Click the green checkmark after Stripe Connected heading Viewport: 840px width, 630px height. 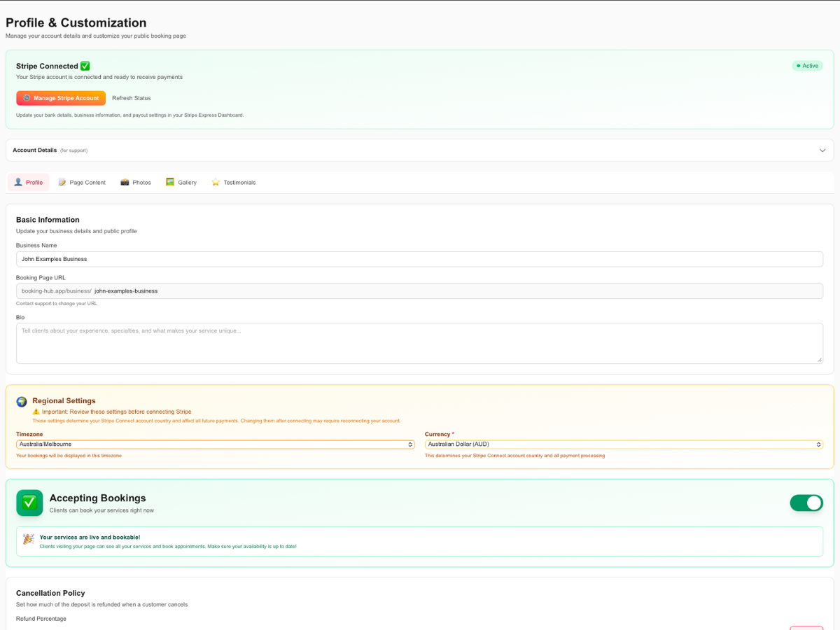(x=85, y=65)
